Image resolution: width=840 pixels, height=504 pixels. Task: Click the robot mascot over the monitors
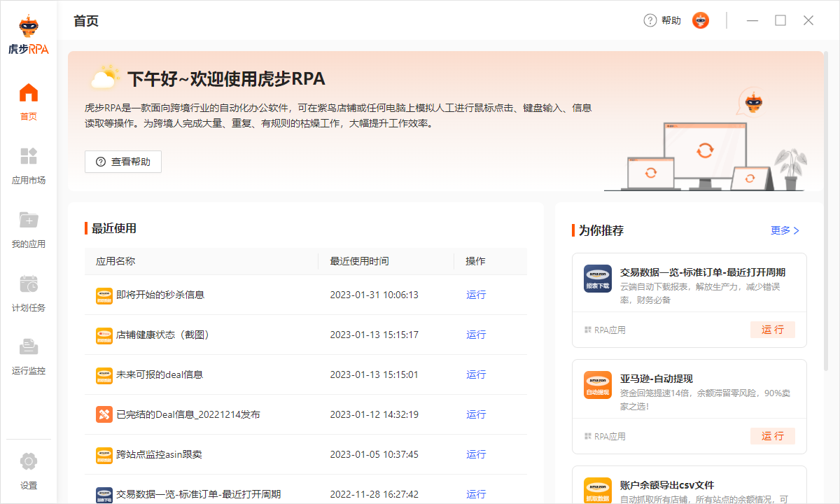[x=753, y=102]
